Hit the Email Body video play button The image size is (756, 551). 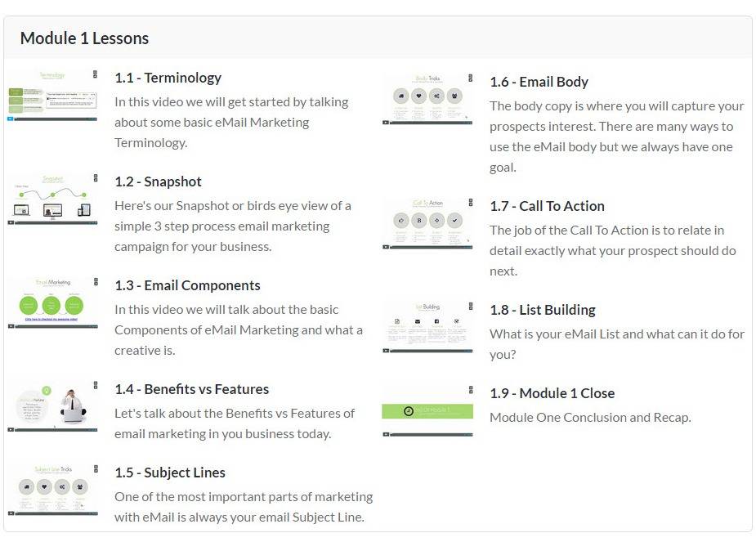coord(386,122)
